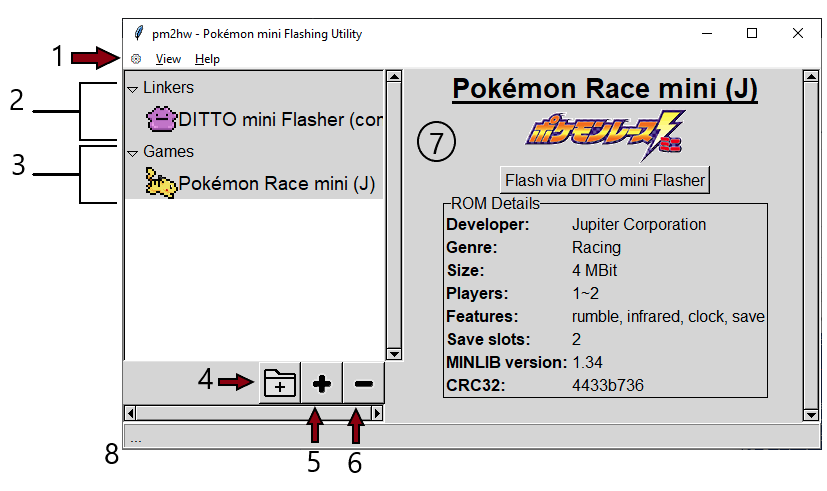This screenshot has height=491, width=827.
Task: Click the tree list scroll up arrow
Action: coord(394,76)
